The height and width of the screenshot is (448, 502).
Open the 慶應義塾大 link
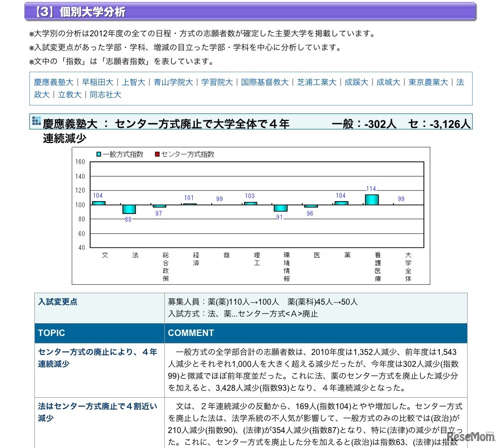[x=54, y=82]
